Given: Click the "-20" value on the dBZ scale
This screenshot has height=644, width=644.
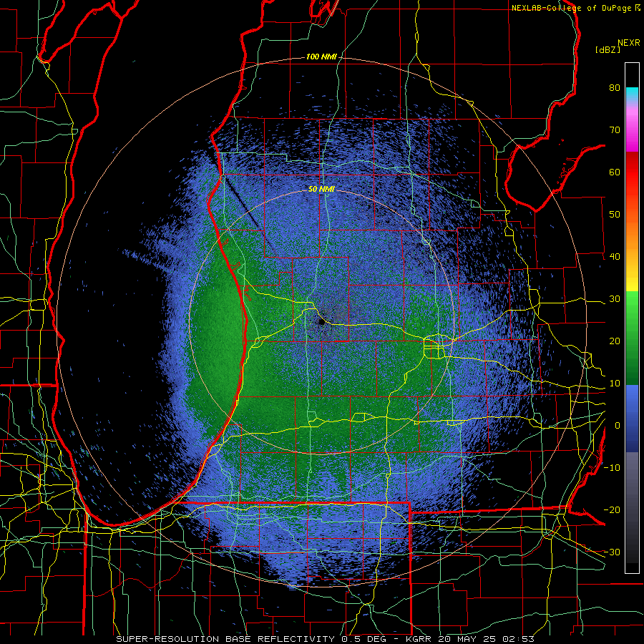Looking at the screenshot, I should (612, 509).
